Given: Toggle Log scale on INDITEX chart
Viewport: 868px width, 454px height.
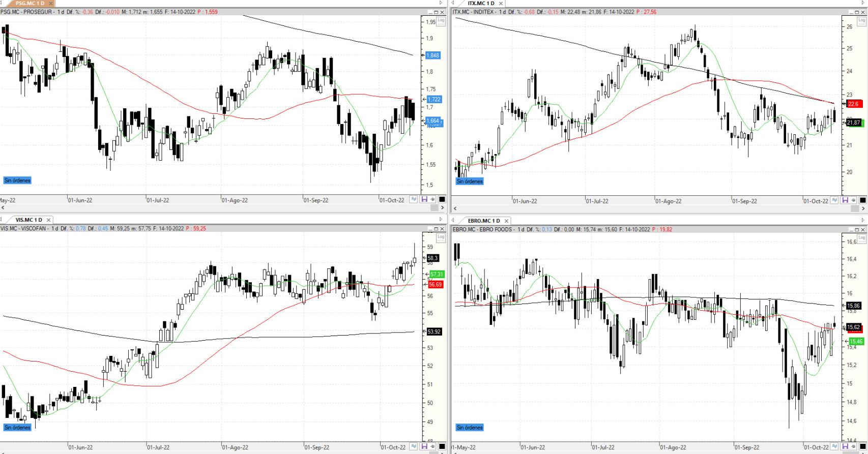Looking at the screenshot, I should 861,21.
